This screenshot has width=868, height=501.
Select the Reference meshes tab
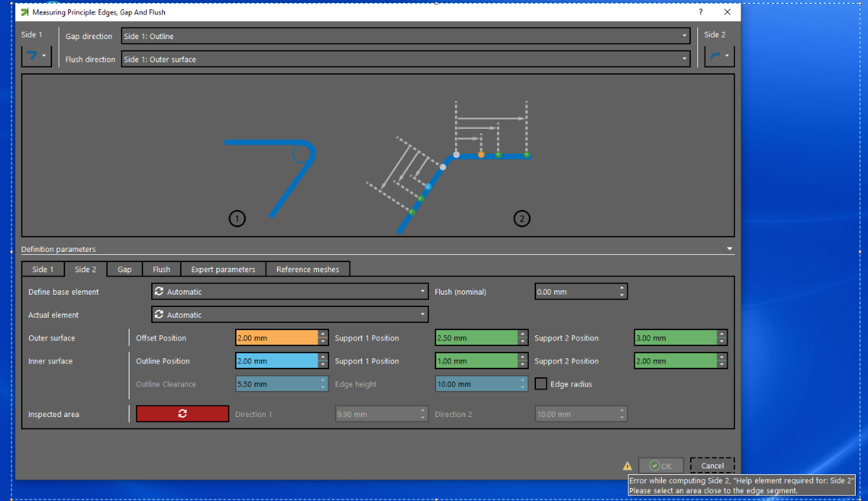coord(307,269)
